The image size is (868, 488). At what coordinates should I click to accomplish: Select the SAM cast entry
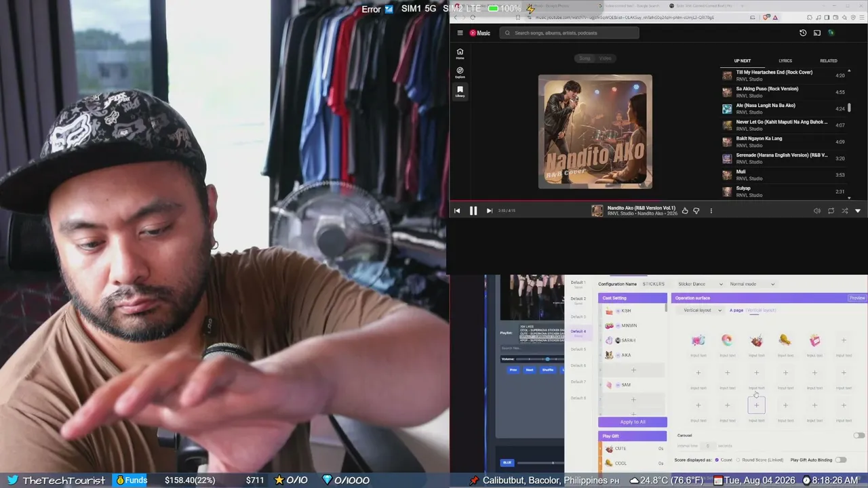[x=633, y=385]
